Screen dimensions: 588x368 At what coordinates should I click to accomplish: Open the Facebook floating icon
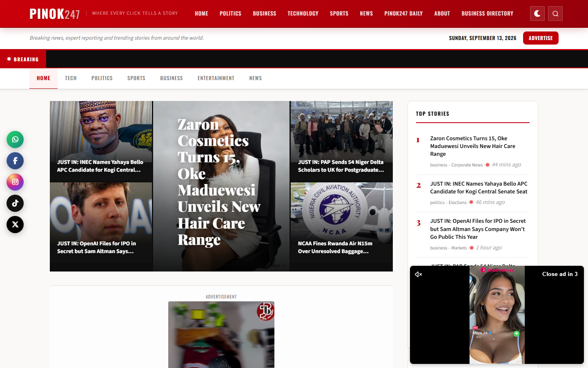[15, 161]
